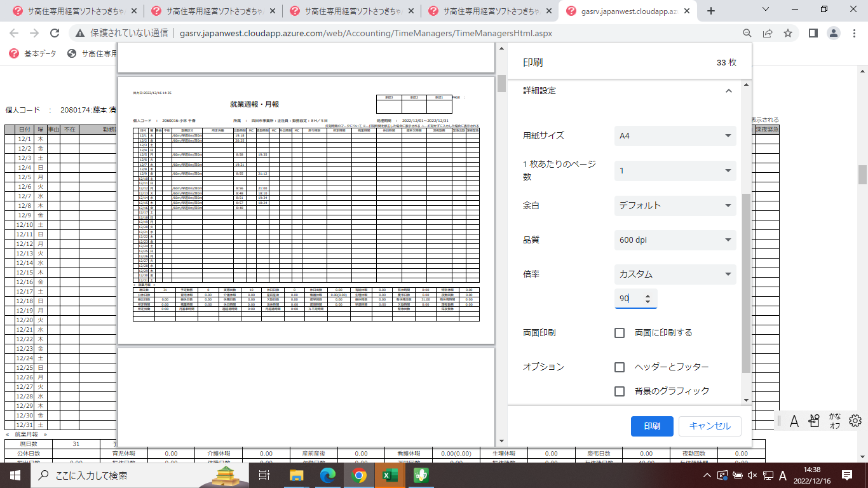Viewport: 868px width, 488px height.
Task: Click the 印刷 button
Action: tap(652, 426)
